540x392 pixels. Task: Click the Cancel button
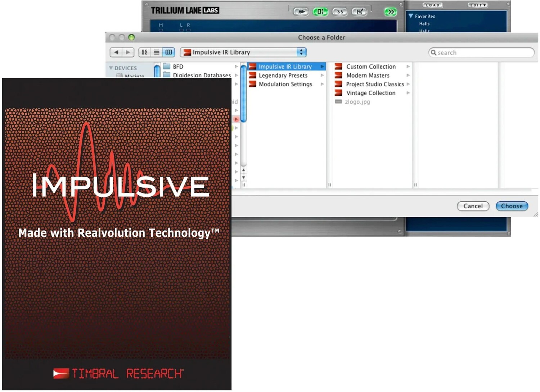click(x=473, y=206)
